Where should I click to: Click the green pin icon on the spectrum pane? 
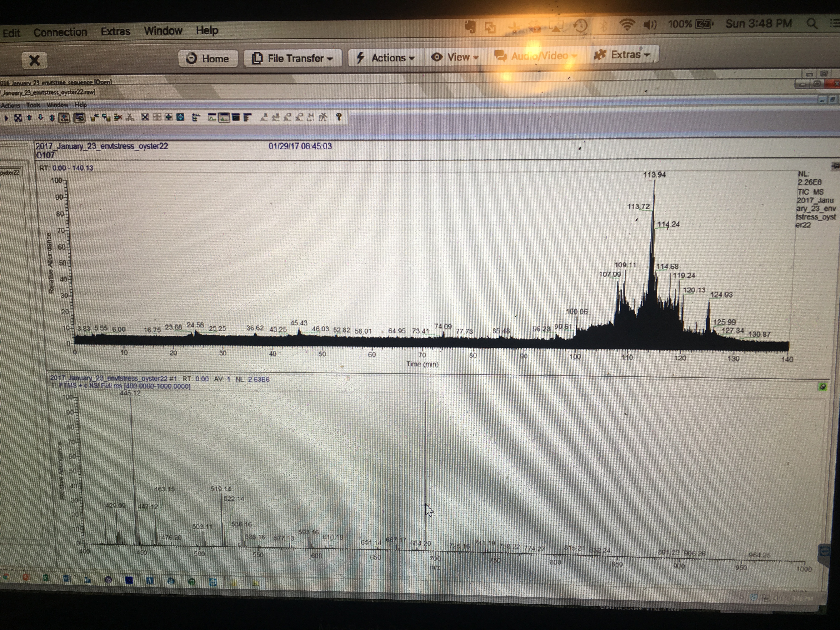tap(822, 387)
